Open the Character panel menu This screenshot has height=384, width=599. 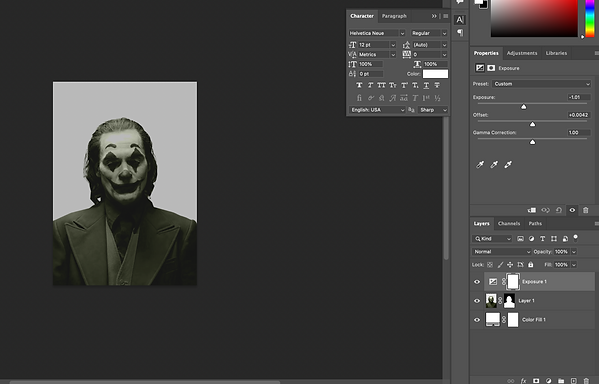pos(445,16)
